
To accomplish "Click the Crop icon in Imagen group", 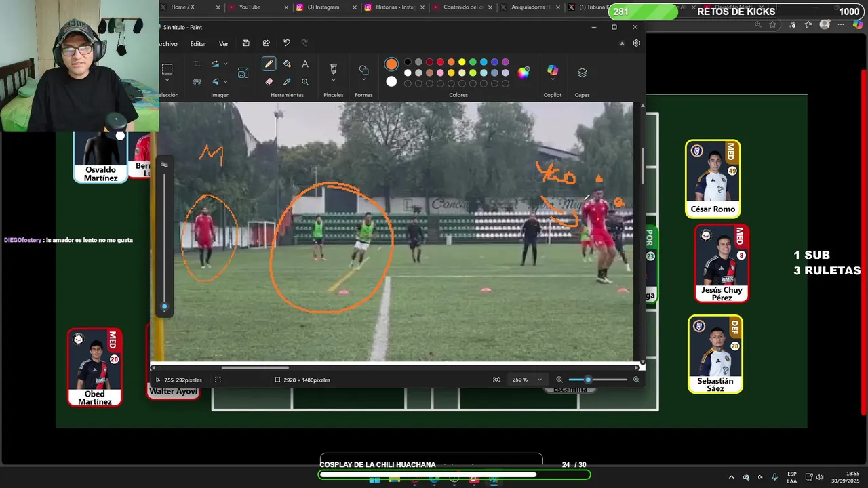I will [197, 64].
